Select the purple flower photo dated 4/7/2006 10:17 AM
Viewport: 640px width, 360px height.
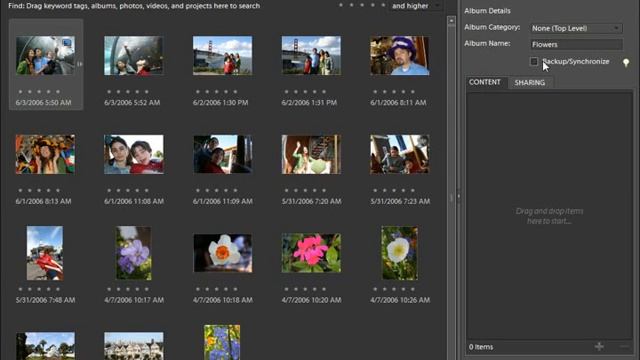[x=133, y=253]
